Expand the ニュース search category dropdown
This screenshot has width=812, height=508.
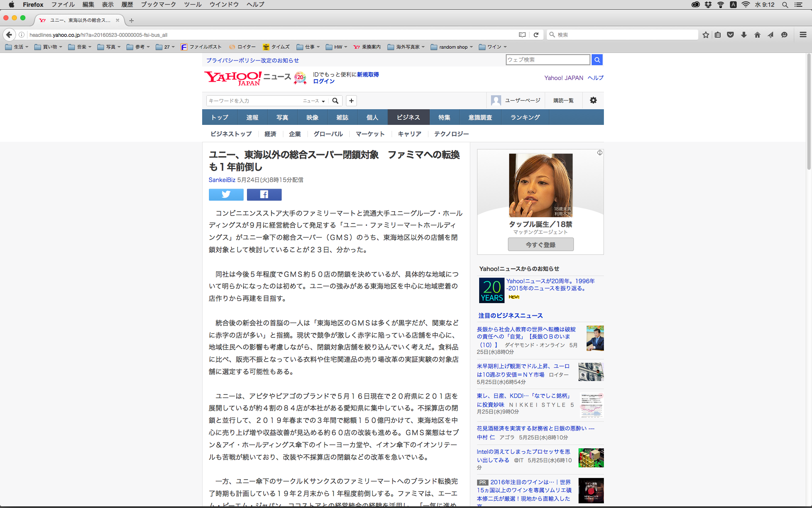314,101
